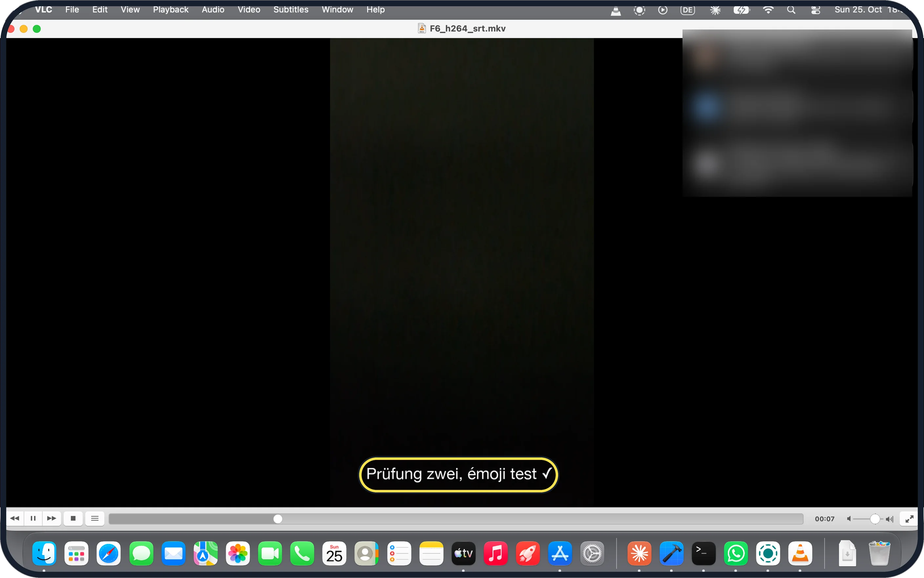Open the View menu
Image resolution: width=924 pixels, height=578 pixels.
[x=130, y=10]
